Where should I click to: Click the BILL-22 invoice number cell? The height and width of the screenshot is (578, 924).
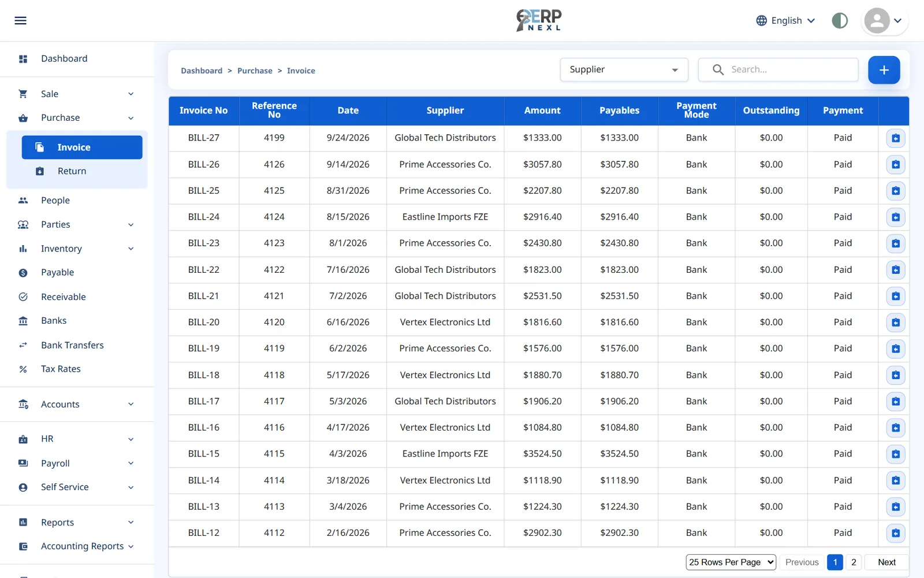pos(204,270)
